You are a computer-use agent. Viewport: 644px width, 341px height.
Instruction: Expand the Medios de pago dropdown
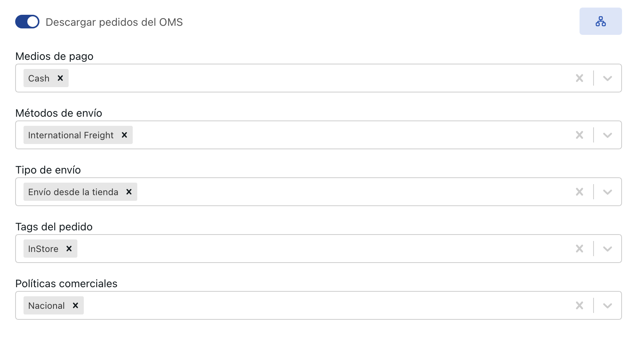pyautogui.click(x=608, y=78)
